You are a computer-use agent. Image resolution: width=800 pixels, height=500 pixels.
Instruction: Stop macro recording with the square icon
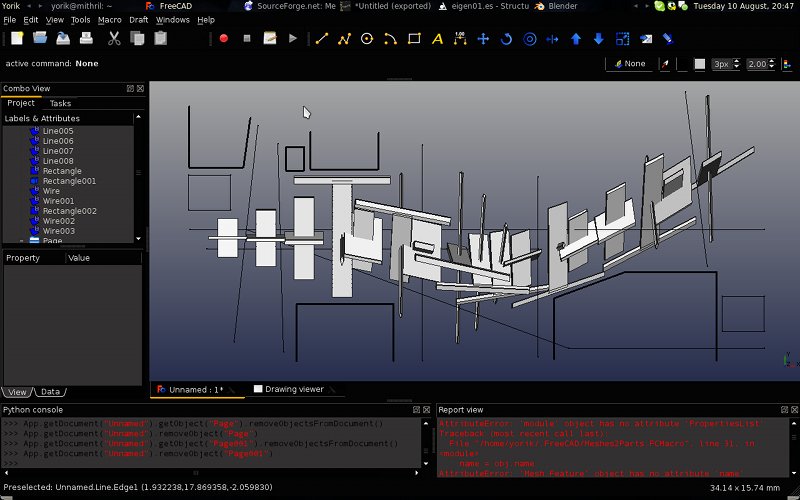coord(247,39)
